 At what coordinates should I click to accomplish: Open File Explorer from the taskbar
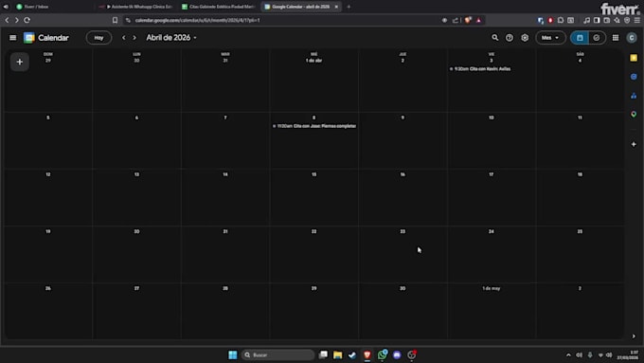click(337, 354)
